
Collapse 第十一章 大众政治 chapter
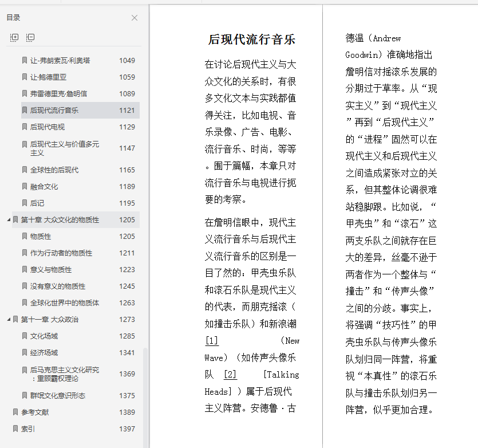[9, 320]
